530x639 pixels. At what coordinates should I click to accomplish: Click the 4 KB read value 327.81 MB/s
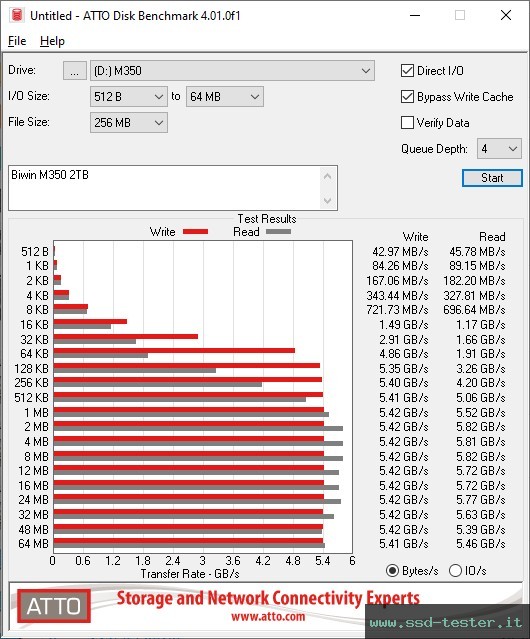475,295
